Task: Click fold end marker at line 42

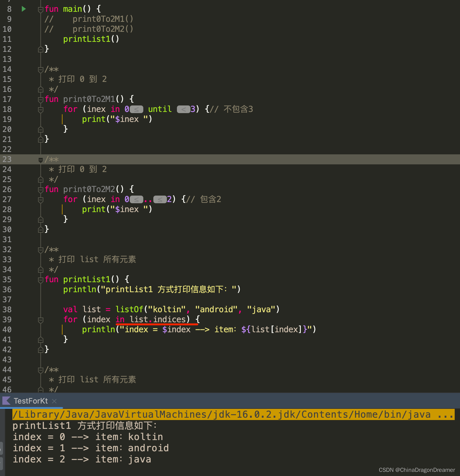Action: pyautogui.click(x=41, y=350)
